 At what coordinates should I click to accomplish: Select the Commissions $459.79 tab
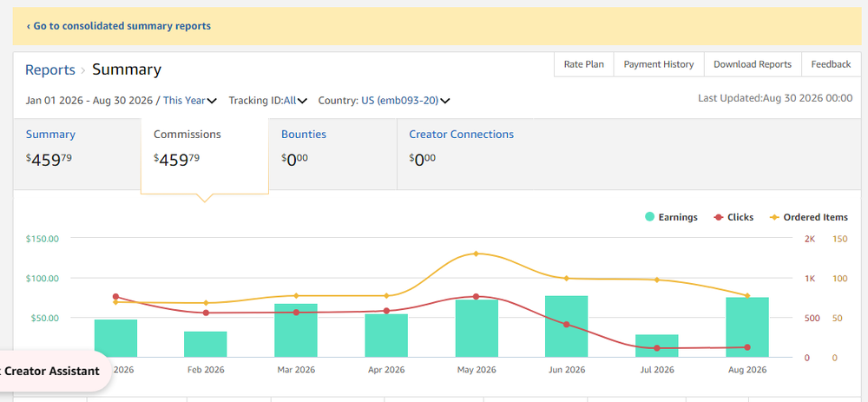(205, 155)
